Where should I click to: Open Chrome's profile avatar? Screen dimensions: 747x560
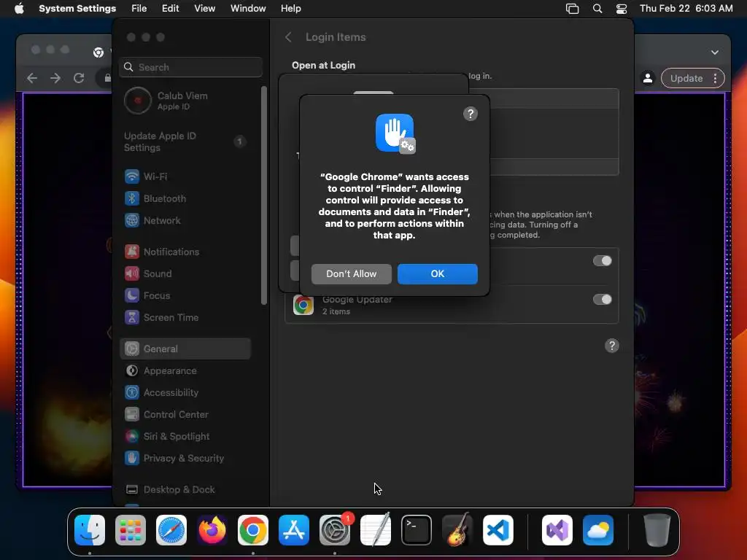tap(648, 79)
